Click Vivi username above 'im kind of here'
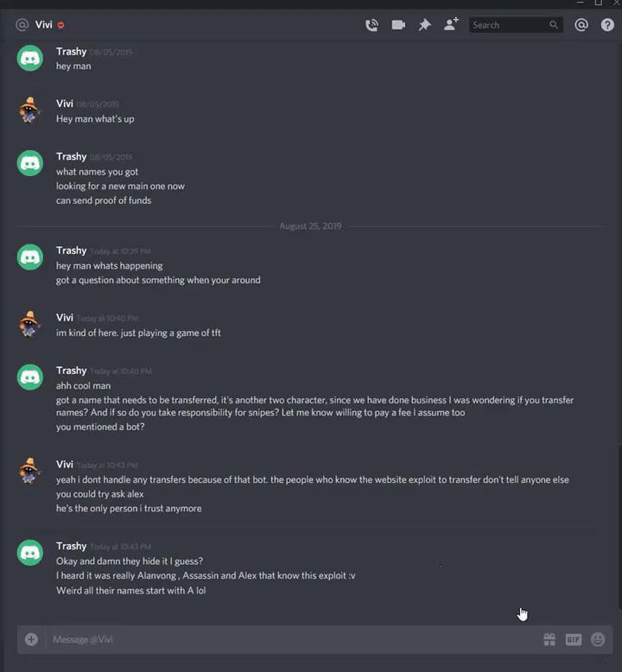 pos(65,318)
